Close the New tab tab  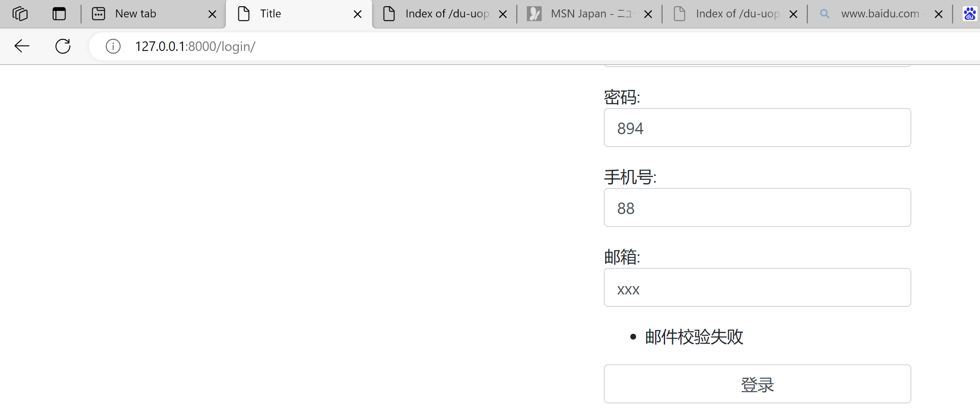click(212, 14)
